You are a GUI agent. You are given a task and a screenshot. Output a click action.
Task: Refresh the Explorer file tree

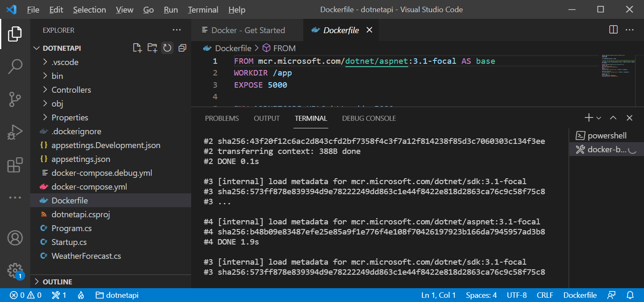(x=167, y=48)
